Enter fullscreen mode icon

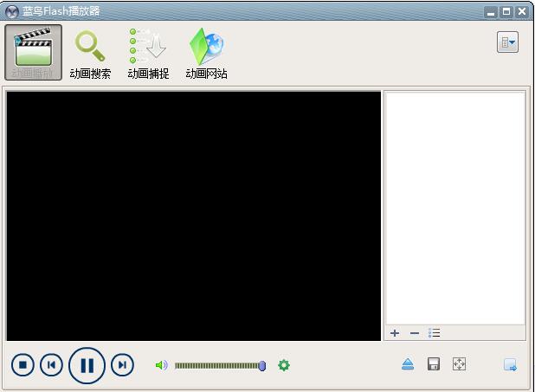point(459,364)
